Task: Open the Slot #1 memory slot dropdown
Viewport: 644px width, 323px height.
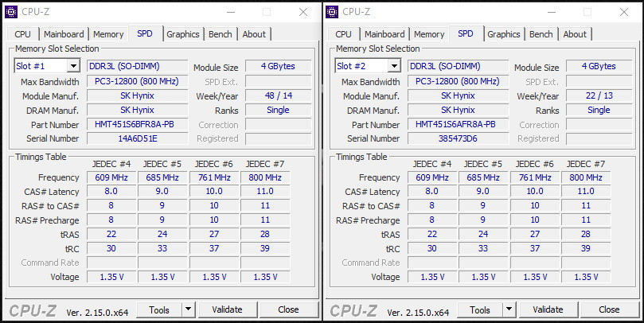Action: [x=73, y=66]
